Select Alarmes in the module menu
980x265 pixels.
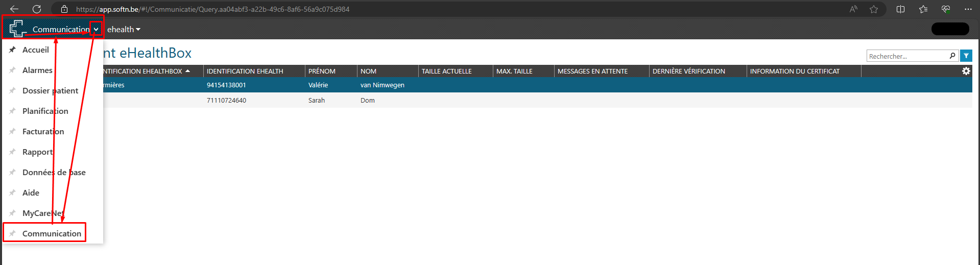coord(37,70)
